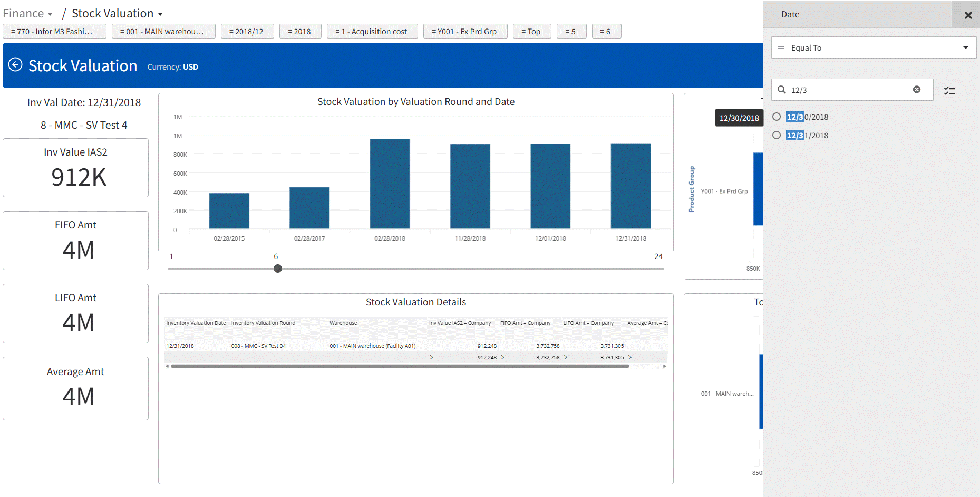Click the magnifier icon in date search
980x497 pixels.
782,90
